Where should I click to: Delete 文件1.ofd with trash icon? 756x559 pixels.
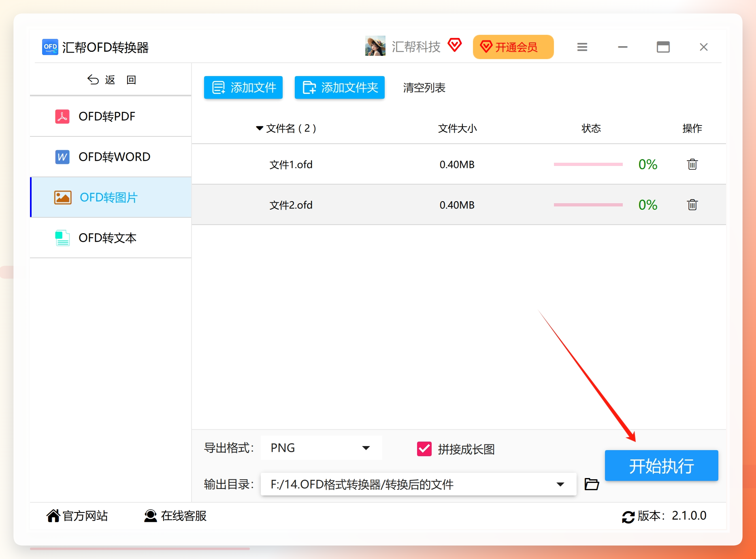pos(692,164)
